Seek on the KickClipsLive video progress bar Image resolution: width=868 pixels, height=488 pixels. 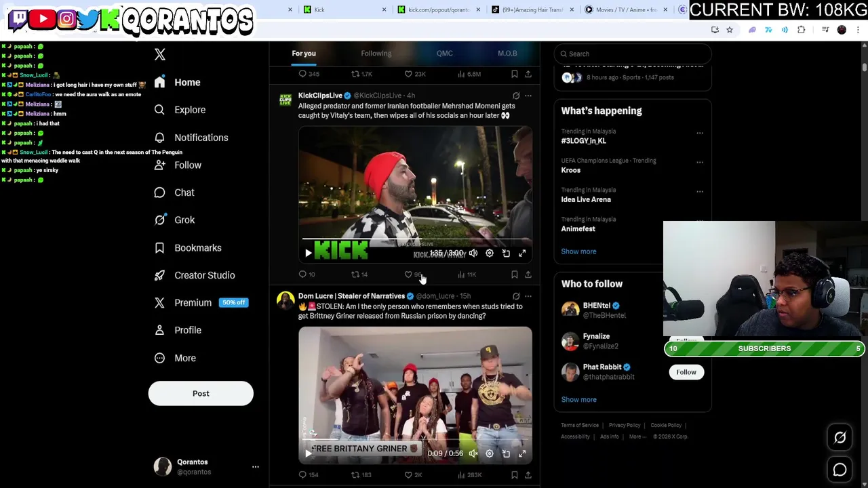pos(416,239)
